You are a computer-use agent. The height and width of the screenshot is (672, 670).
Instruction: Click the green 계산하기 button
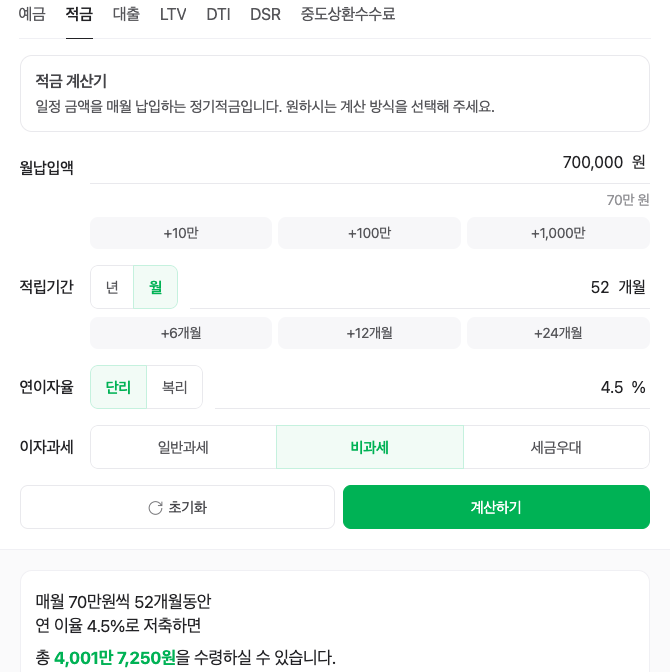pyautogui.click(x=496, y=507)
